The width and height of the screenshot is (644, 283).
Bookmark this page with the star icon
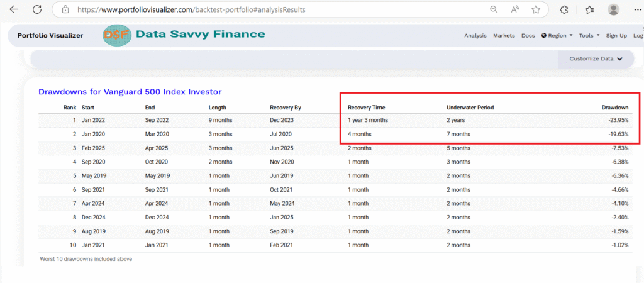535,9
